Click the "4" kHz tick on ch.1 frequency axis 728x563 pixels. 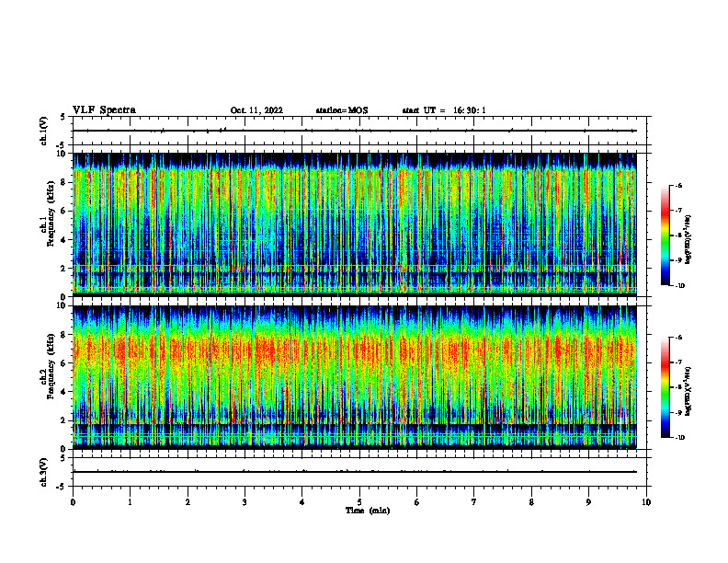click(64, 240)
